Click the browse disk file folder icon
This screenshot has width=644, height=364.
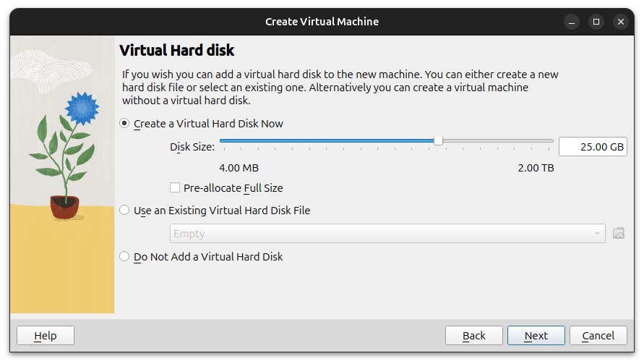tap(618, 233)
